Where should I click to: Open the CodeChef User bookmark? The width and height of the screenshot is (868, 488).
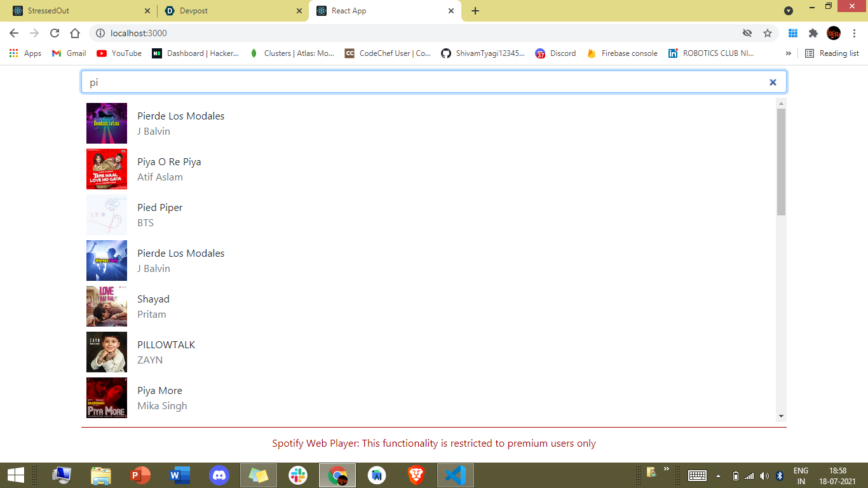(388, 53)
